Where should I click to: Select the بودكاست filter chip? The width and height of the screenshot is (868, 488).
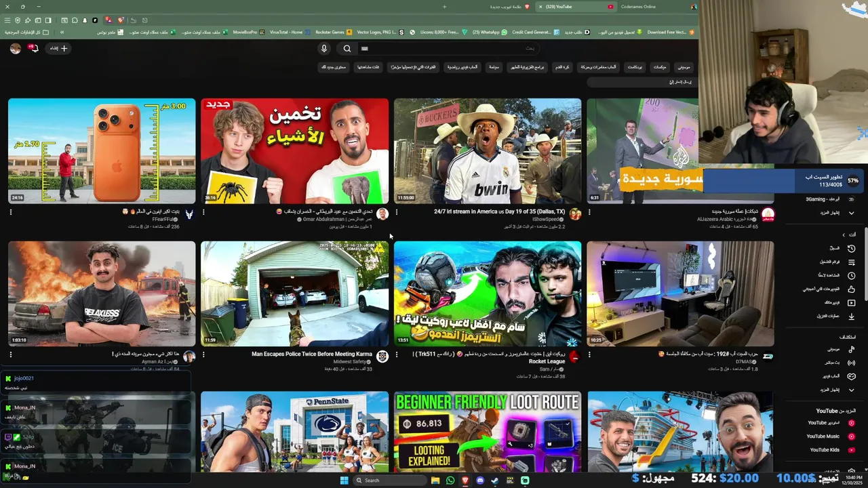(x=635, y=67)
